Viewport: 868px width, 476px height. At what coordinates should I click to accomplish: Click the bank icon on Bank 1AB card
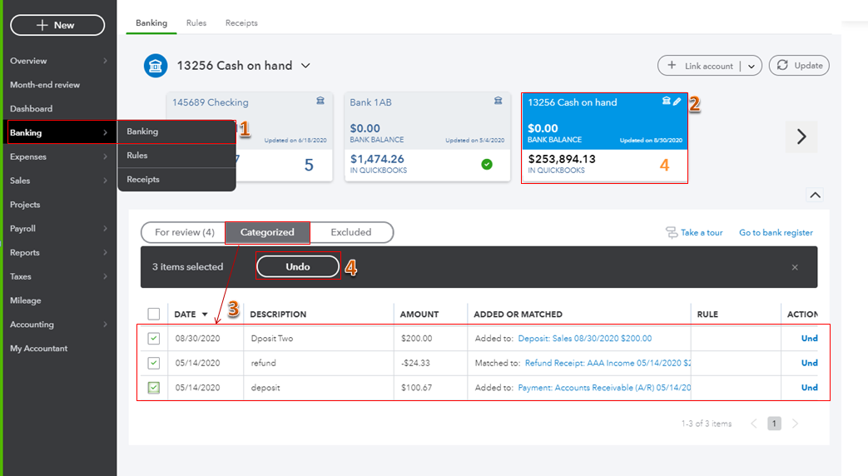498,102
